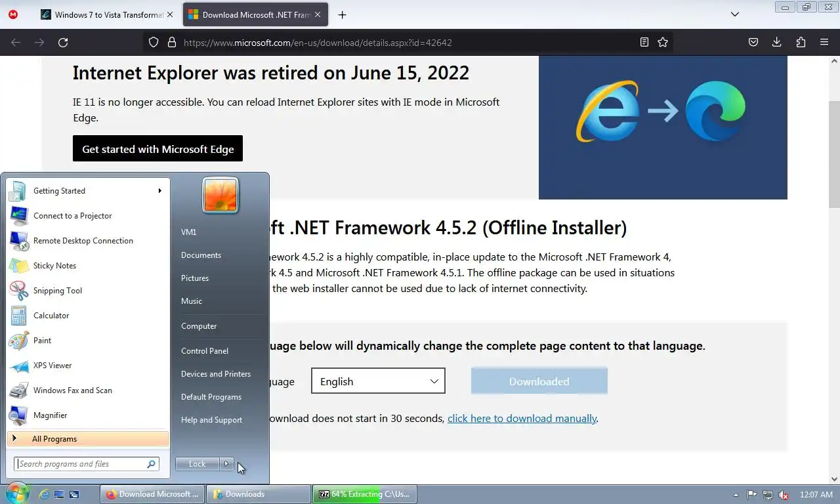Open the list all tabs dropdown
Viewport: 840px width, 504px height.
pyautogui.click(x=735, y=14)
